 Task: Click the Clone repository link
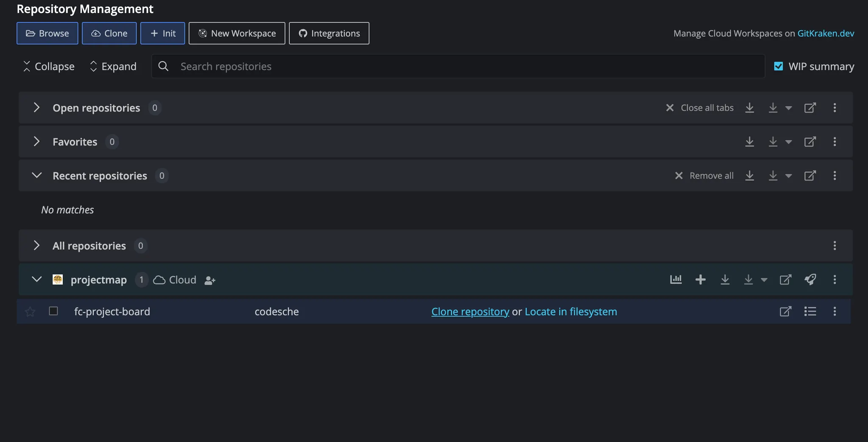470,311
